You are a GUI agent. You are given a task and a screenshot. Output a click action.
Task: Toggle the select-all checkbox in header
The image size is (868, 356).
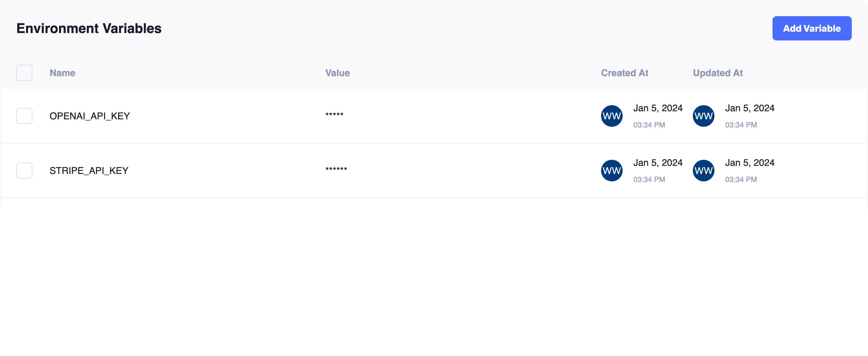tap(24, 73)
